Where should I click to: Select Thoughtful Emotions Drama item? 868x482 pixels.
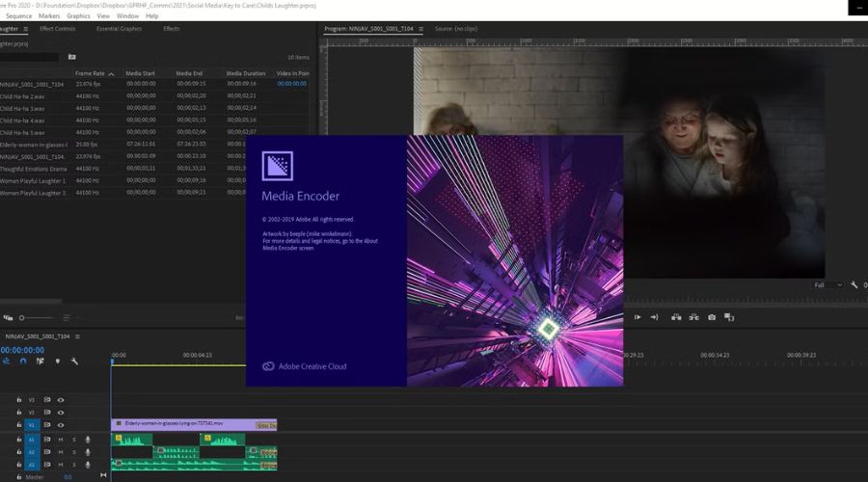point(33,169)
